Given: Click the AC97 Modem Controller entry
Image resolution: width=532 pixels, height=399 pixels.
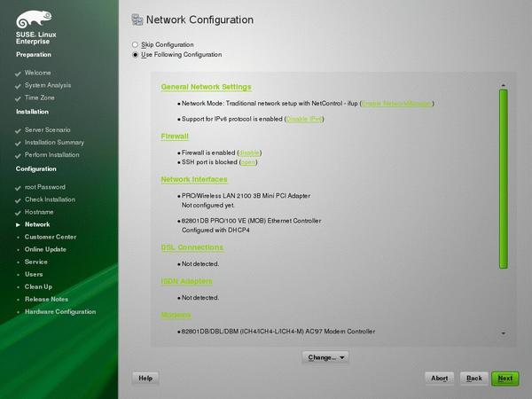Looking at the screenshot, I should click(x=278, y=332).
